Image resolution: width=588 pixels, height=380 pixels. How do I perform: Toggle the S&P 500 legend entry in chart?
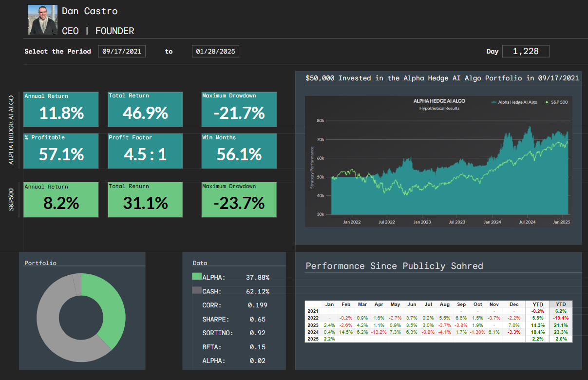pyautogui.click(x=556, y=102)
